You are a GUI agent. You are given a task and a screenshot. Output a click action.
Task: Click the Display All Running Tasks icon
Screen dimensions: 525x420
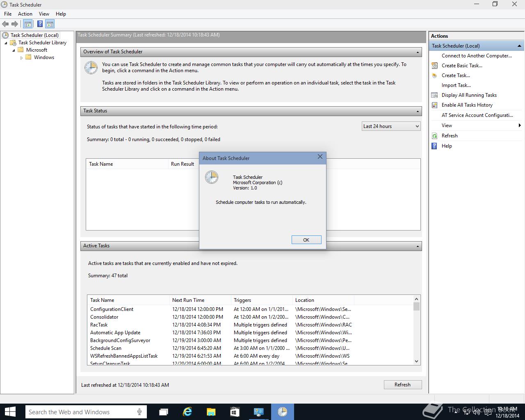tap(434, 95)
